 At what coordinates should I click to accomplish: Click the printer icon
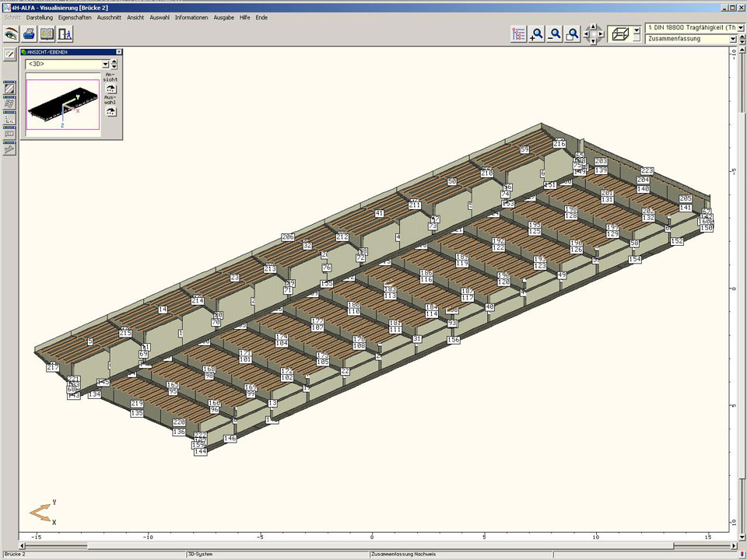point(29,34)
